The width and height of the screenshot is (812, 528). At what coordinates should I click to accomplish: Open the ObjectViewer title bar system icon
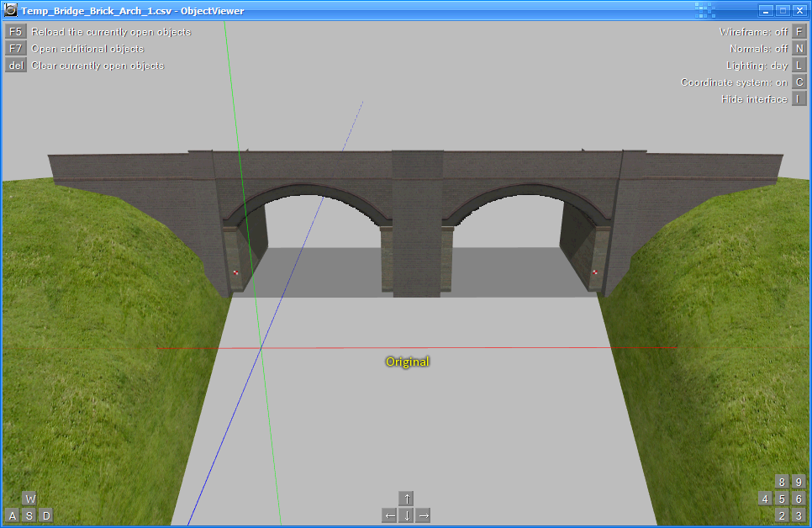pyautogui.click(x=11, y=11)
